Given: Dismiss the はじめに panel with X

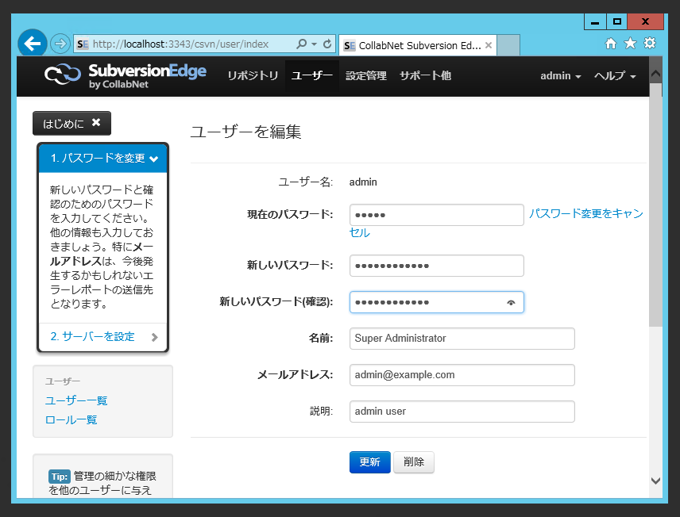Looking at the screenshot, I should click(96, 123).
